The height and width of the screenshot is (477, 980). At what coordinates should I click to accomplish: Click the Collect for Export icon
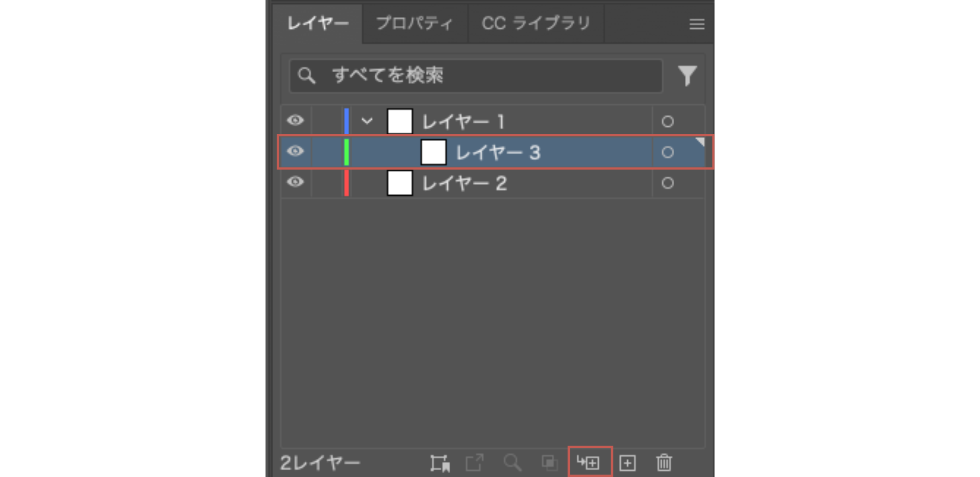click(474, 462)
